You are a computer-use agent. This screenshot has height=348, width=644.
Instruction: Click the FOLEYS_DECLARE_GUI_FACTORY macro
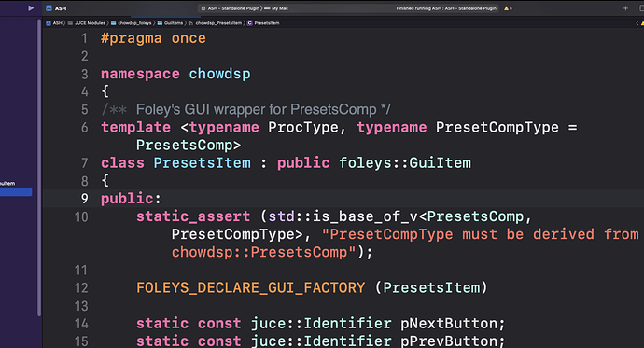(250, 288)
